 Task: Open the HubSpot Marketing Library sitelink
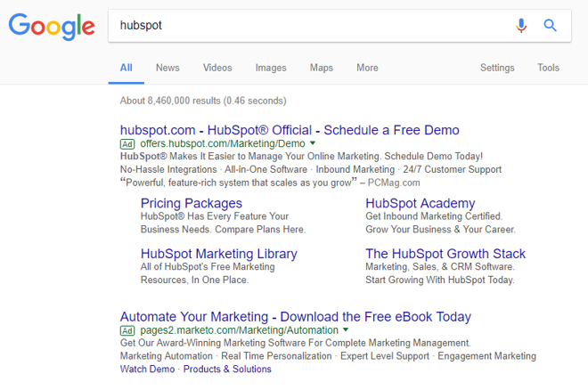pos(219,254)
